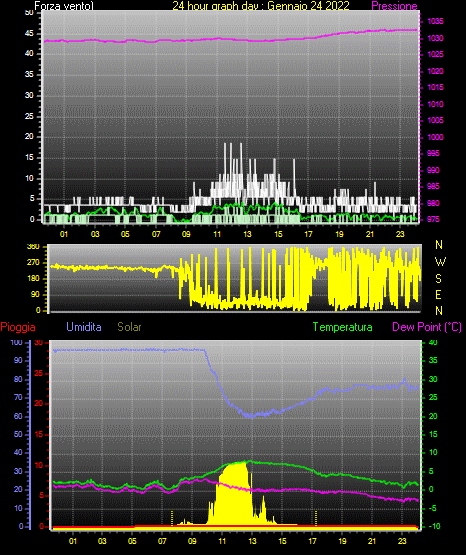The image size is (466, 555).
Task: Click the 'S' compass direction letter
Action: tap(438, 279)
